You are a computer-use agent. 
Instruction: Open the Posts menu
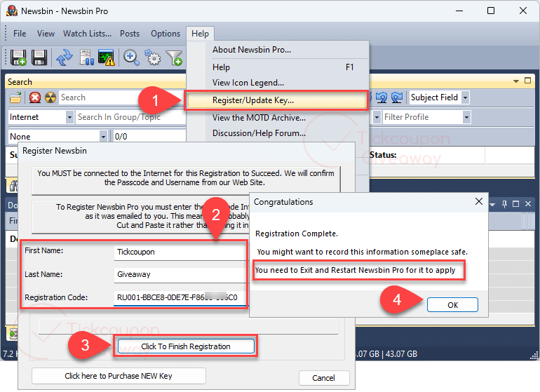coord(130,34)
